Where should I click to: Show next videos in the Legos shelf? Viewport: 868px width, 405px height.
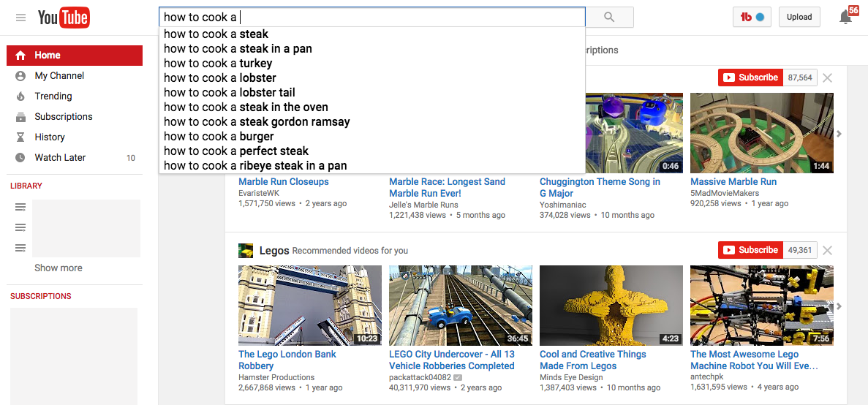[839, 306]
